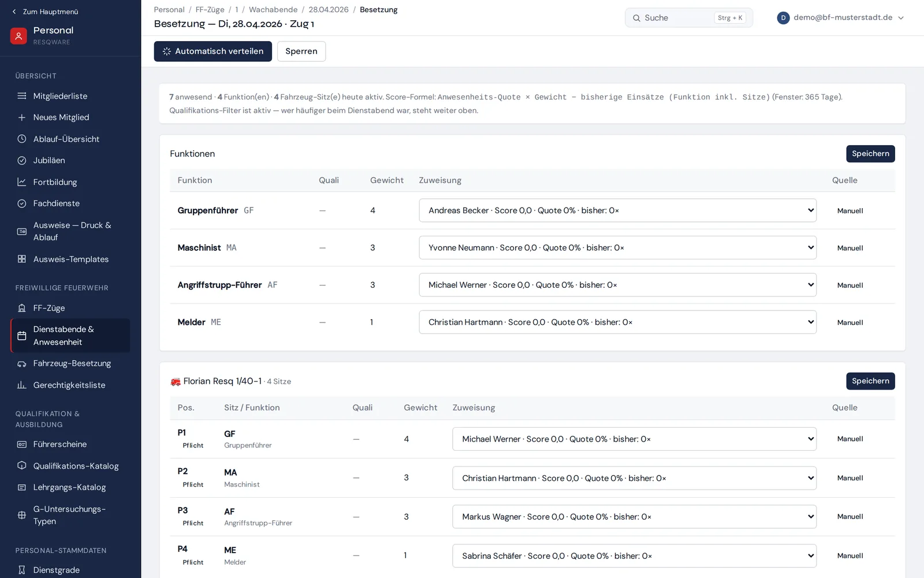Save the Florian Resq 1/40-1 assignments
The height and width of the screenshot is (578, 924).
click(x=870, y=381)
